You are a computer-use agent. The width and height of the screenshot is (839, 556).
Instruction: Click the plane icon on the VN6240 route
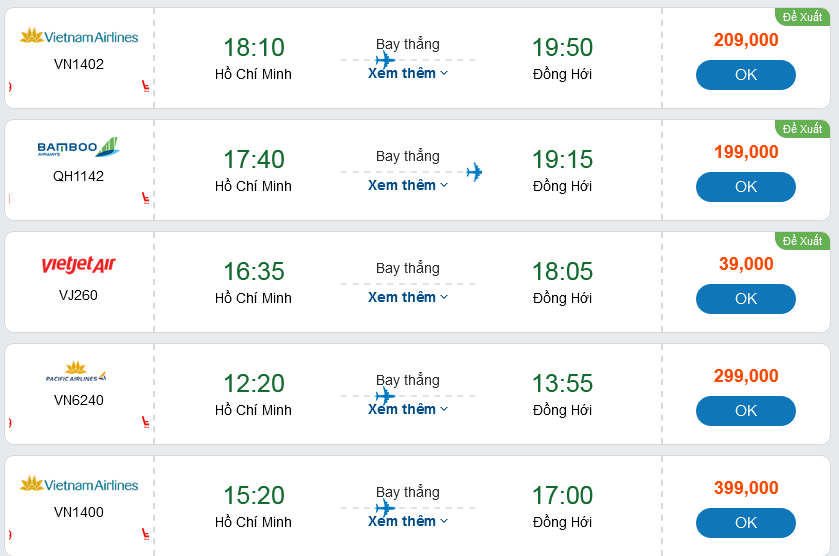[x=385, y=396]
